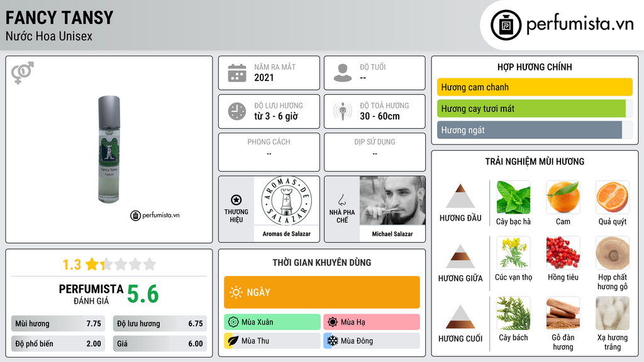
Task: Click the Aromas de Salazar brand logo
Action: point(286,200)
